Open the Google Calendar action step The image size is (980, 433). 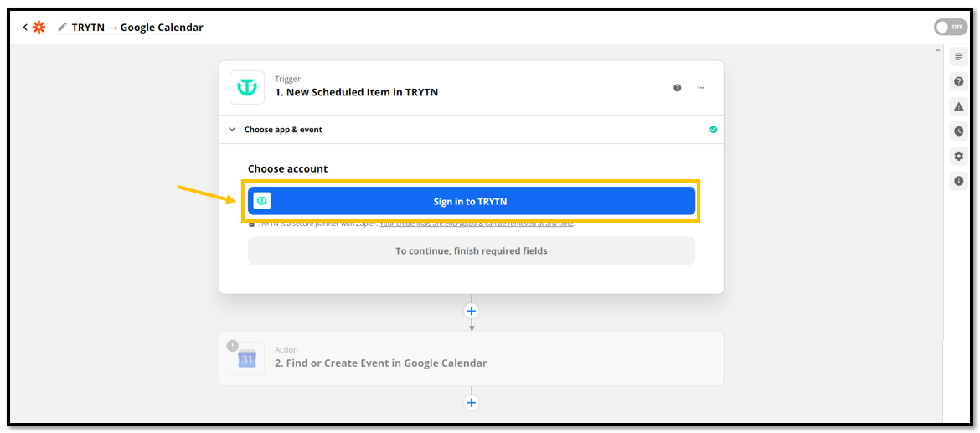click(472, 358)
